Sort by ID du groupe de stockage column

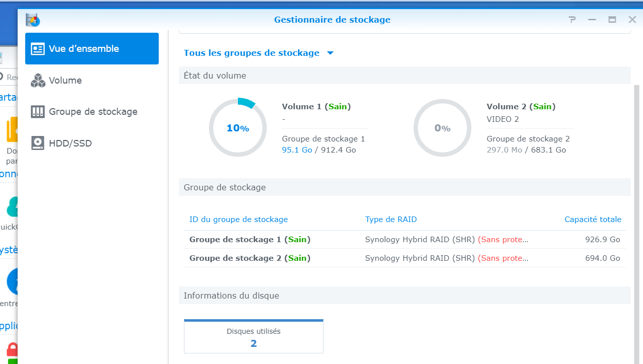(238, 220)
